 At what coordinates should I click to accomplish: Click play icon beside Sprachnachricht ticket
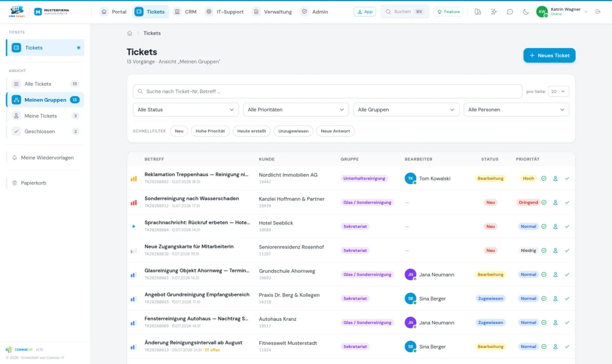click(x=134, y=226)
